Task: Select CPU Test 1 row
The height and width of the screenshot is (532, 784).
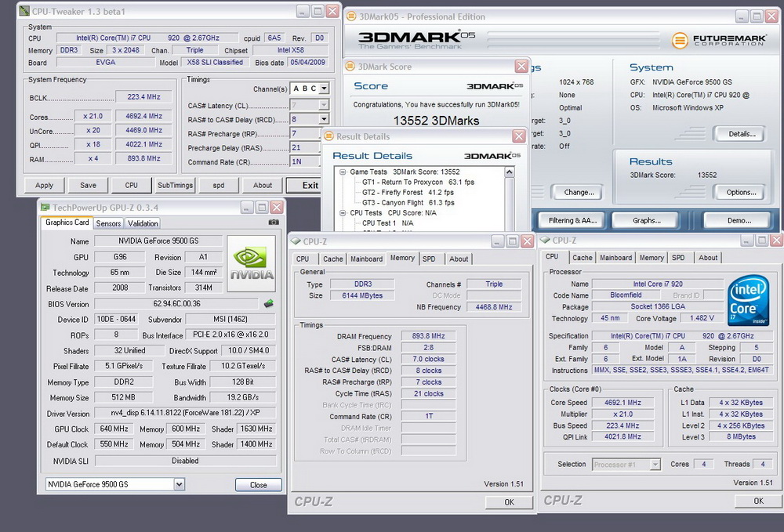Action: point(387,223)
